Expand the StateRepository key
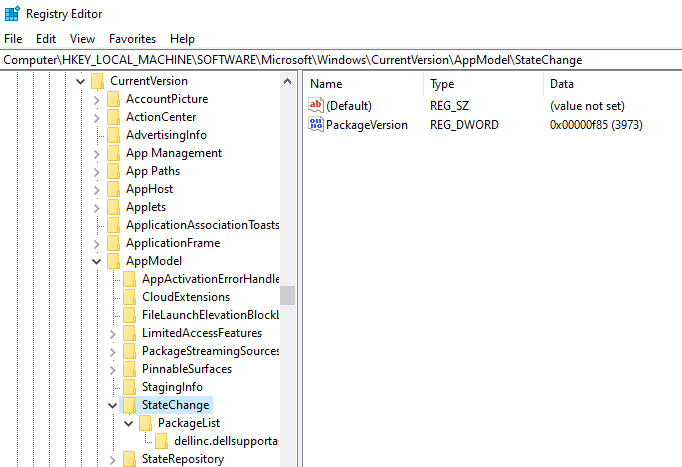The image size is (682, 467). [113, 460]
